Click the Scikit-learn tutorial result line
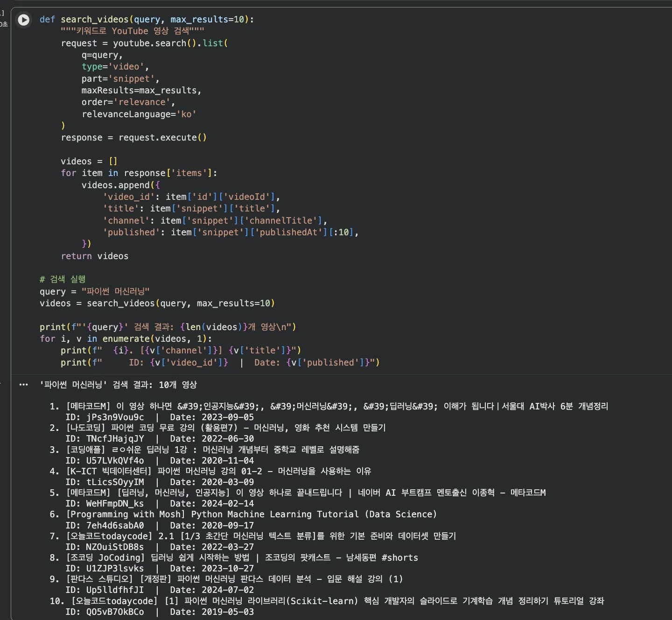This screenshot has height=620, width=672. click(x=337, y=601)
